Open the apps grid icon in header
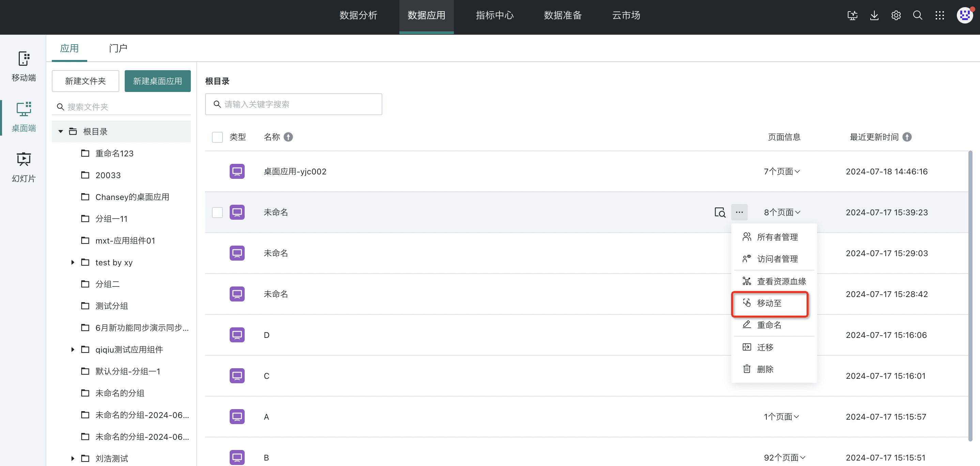This screenshot has height=466, width=980. coord(940,16)
